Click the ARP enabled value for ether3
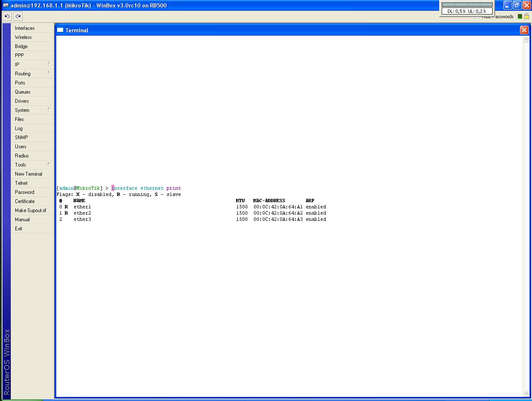This screenshot has height=401, width=532. [316, 219]
